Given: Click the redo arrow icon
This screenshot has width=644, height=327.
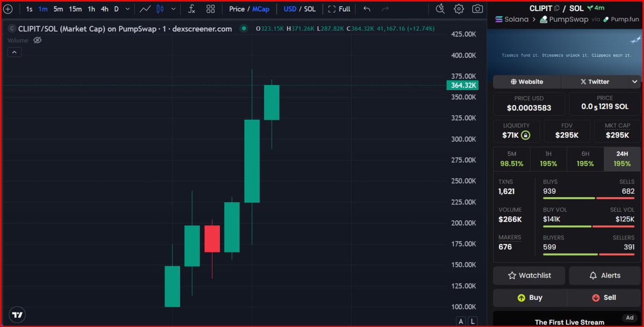Looking at the screenshot, I should point(385,9).
